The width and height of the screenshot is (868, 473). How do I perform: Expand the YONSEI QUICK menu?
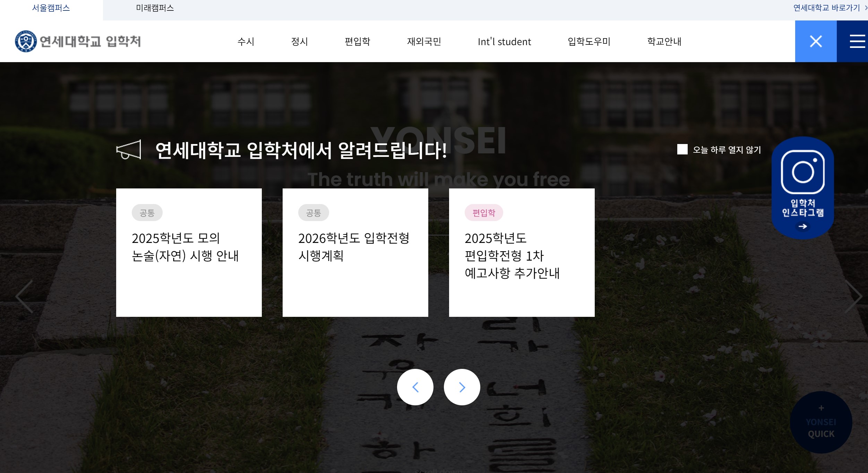tap(821, 422)
